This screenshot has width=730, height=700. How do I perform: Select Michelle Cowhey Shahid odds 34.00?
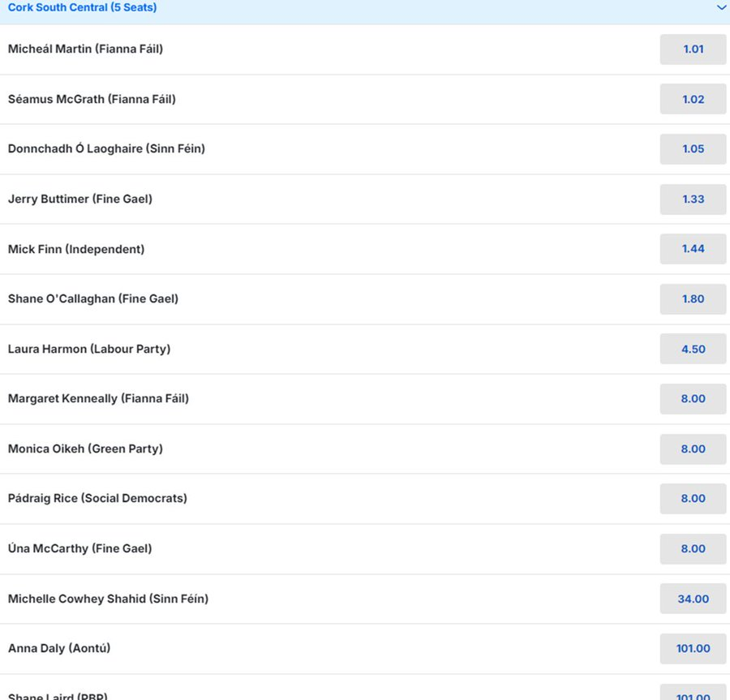coord(693,599)
